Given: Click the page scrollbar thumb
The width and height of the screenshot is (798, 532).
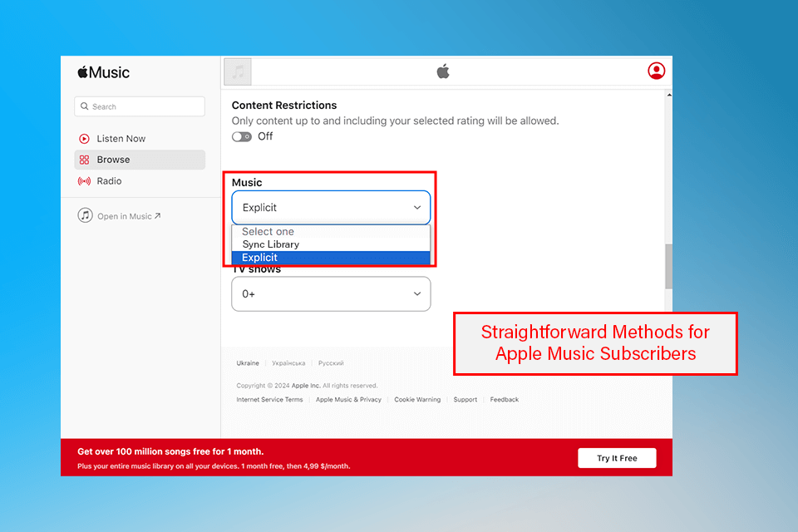Looking at the screenshot, I should pos(668,266).
